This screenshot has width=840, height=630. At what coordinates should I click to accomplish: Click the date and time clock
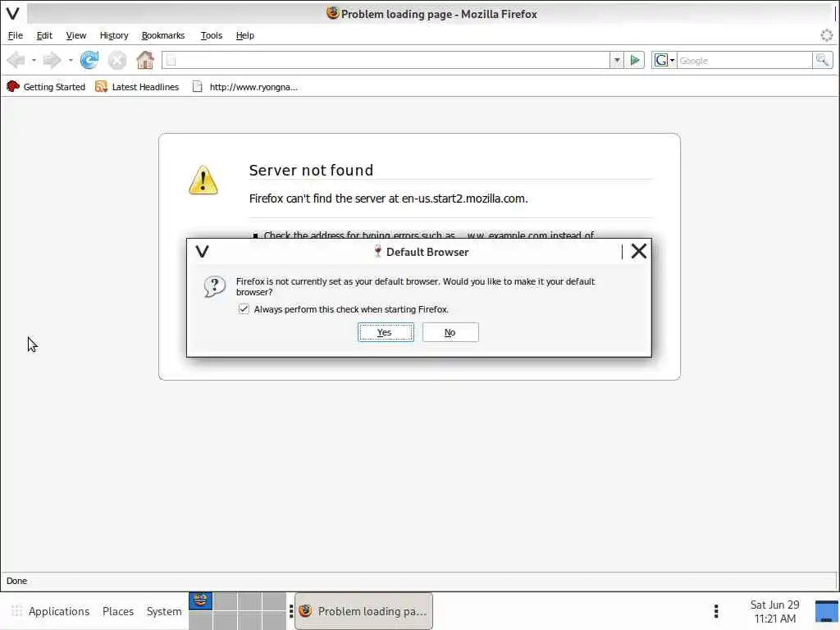coord(774,611)
